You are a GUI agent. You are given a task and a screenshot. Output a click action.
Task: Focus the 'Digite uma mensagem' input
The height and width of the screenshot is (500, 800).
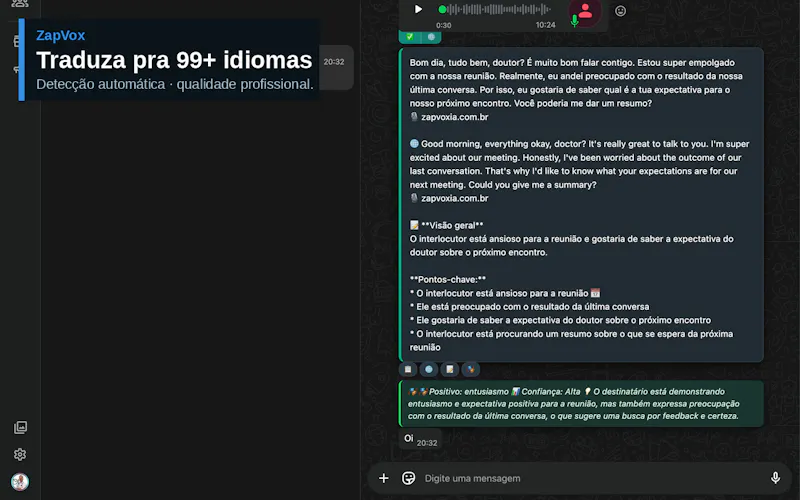click(x=592, y=478)
